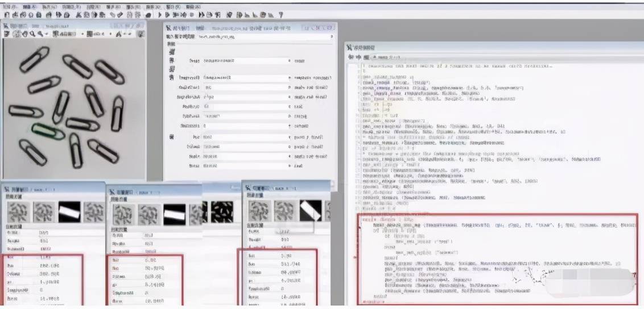Click the question mark help icon in the main toolbar
Screen dimensions: 644x309
(281, 15)
